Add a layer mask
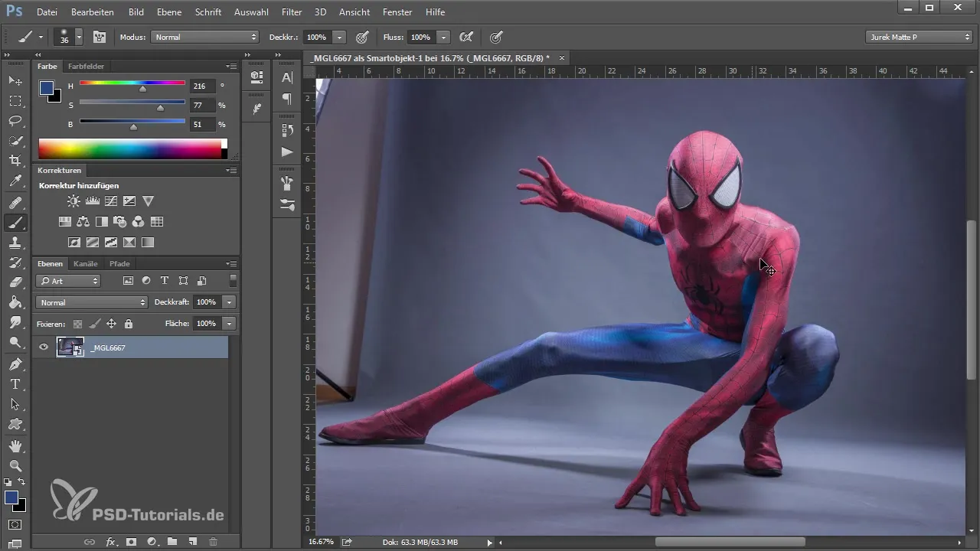Image resolution: width=980 pixels, height=551 pixels. coord(131,542)
